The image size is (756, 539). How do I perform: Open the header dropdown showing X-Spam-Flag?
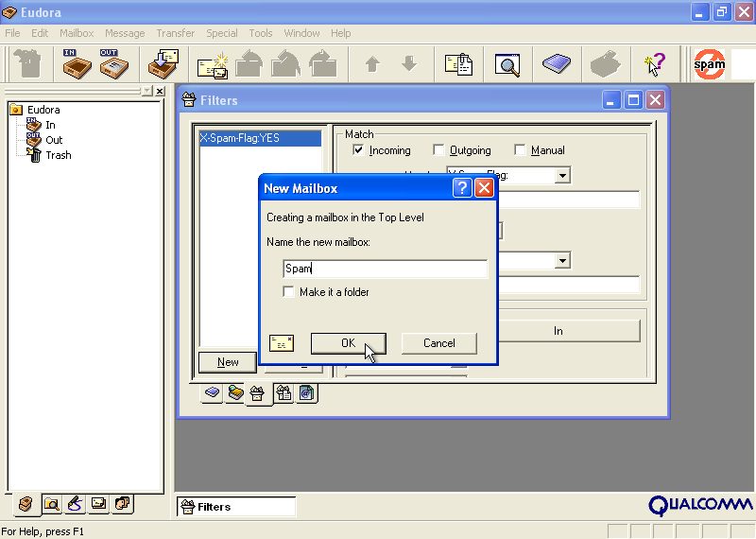coord(562,175)
